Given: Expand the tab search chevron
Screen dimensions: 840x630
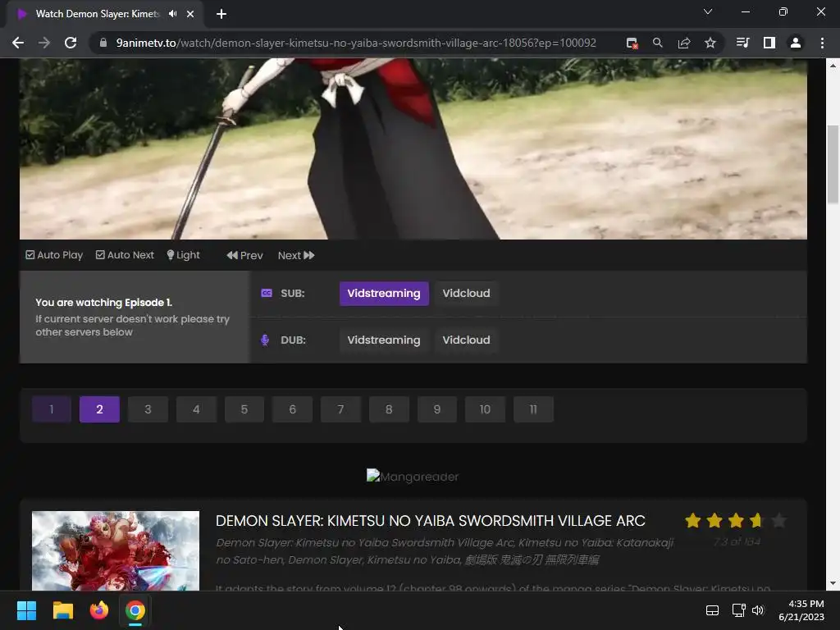Looking at the screenshot, I should (x=708, y=11).
